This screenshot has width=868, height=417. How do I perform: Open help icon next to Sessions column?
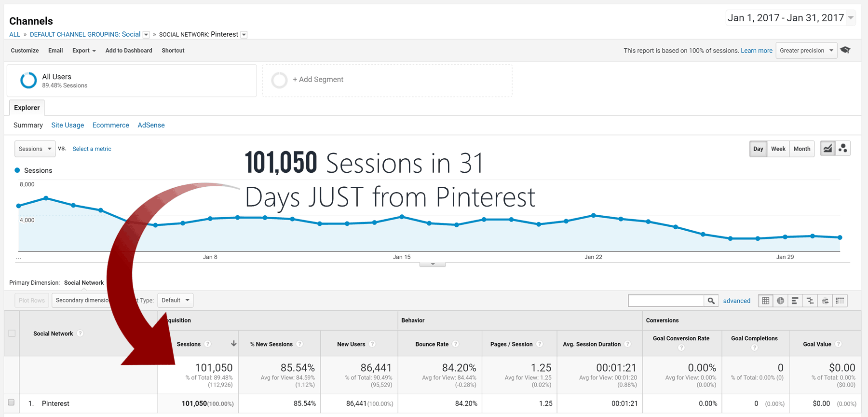[x=207, y=344]
